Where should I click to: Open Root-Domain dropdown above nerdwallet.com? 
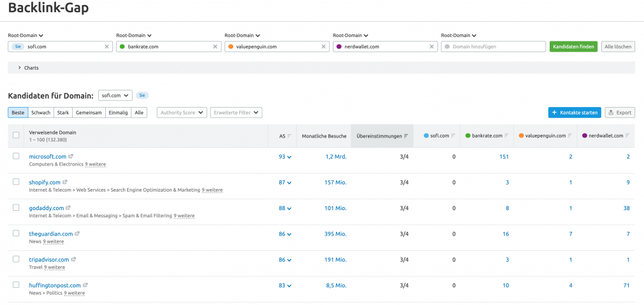click(350, 36)
